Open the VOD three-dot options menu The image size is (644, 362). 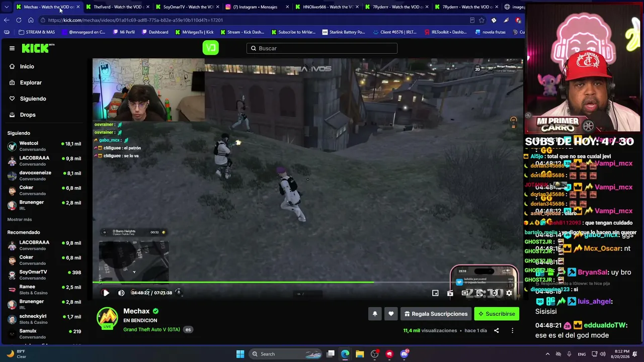tap(512, 330)
